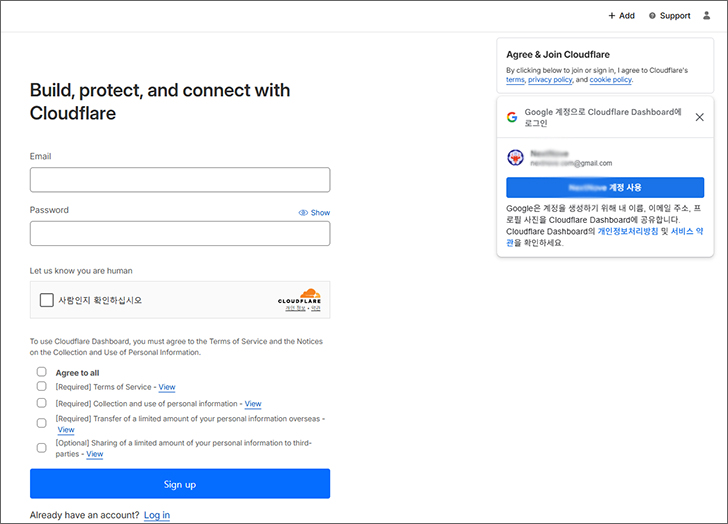This screenshot has height=524, width=728.
Task: Select the Google account avatar
Action: (x=515, y=157)
